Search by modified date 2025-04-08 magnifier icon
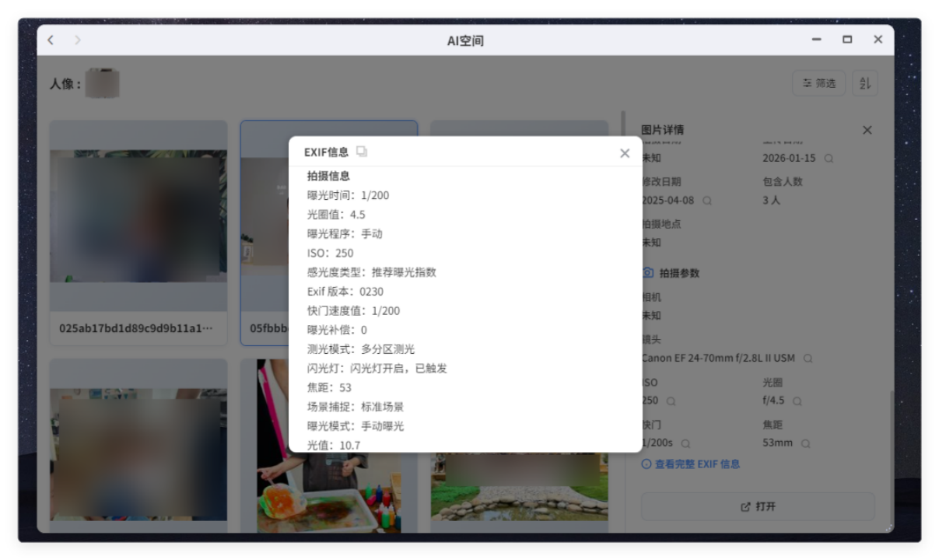Screen dimensions: 939x560 (706, 200)
